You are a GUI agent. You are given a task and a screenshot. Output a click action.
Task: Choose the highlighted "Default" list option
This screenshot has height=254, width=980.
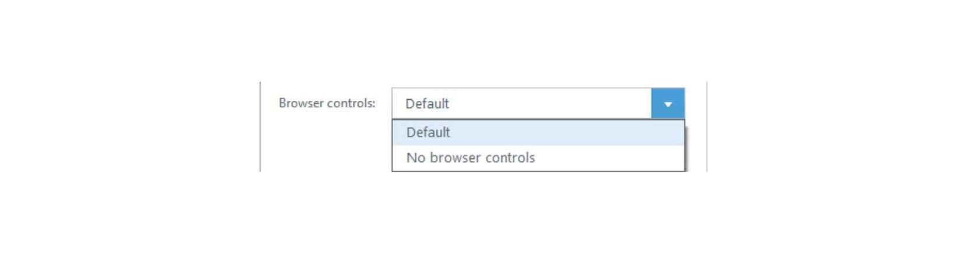538,132
